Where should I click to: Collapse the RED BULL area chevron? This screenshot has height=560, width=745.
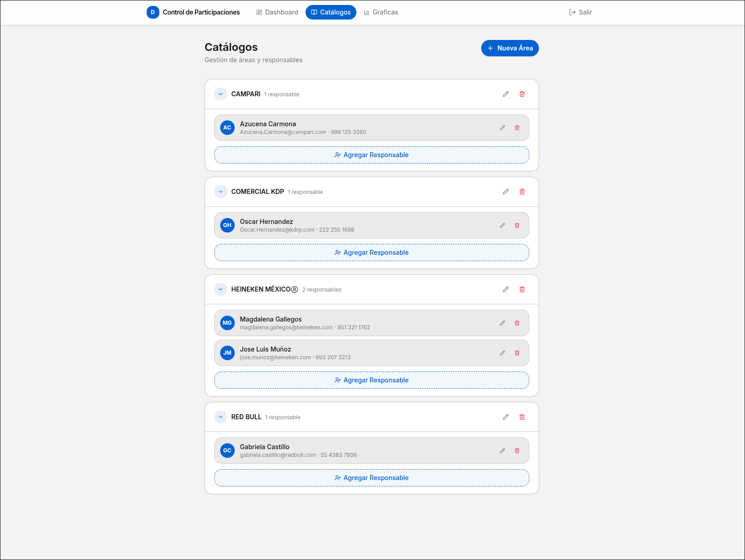(221, 417)
